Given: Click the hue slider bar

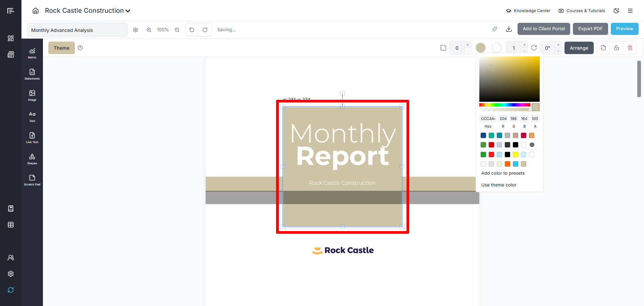Looking at the screenshot, I should [504, 105].
